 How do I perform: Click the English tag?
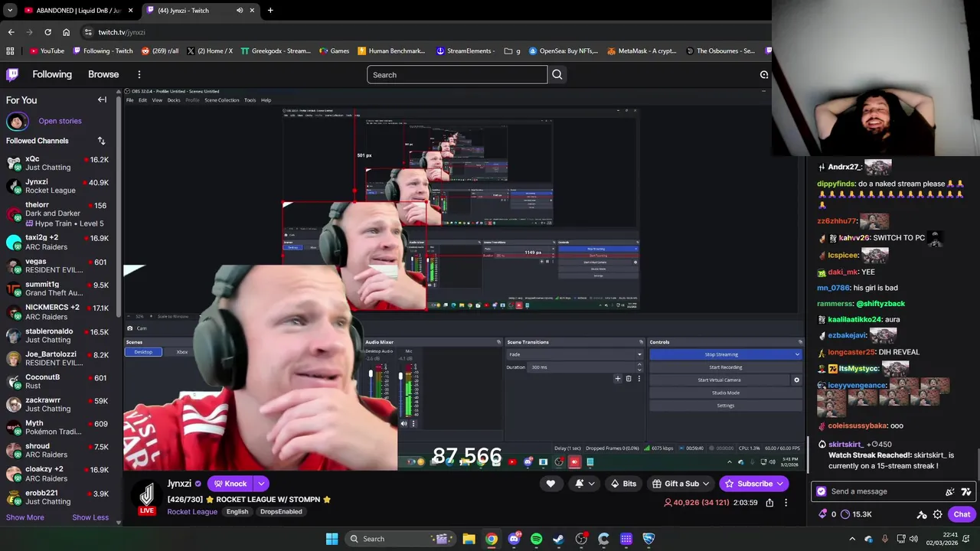[237, 511]
